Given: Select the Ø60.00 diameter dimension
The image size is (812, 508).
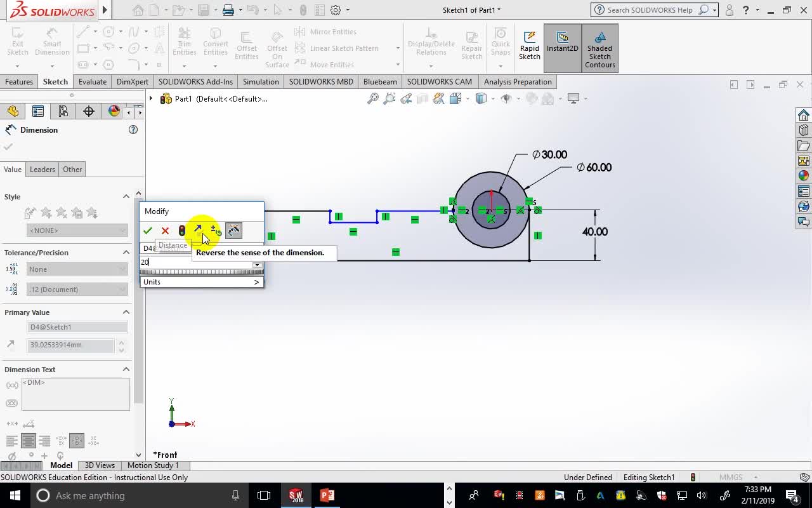Looking at the screenshot, I should tap(594, 168).
